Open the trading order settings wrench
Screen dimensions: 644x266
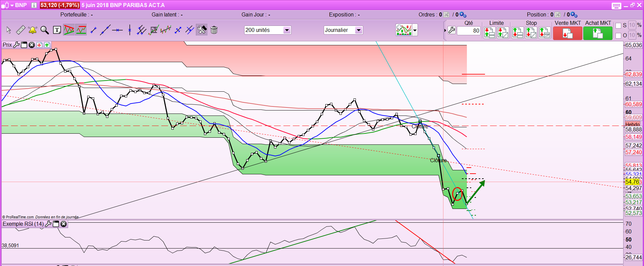(x=452, y=30)
